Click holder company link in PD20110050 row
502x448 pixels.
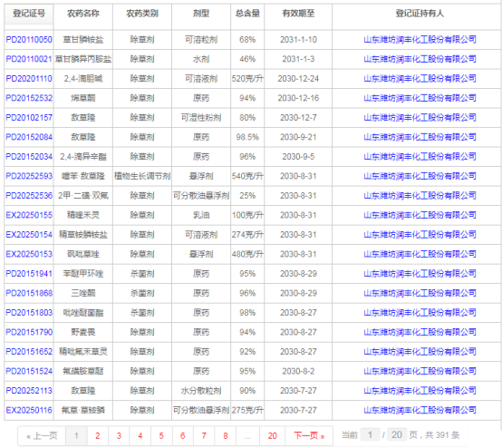420,40
